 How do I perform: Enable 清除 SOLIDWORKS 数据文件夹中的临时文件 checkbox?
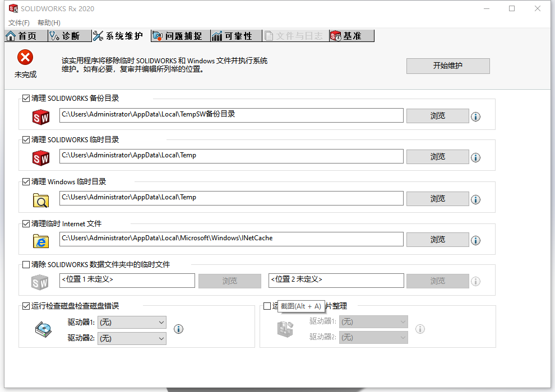pyautogui.click(x=26, y=264)
